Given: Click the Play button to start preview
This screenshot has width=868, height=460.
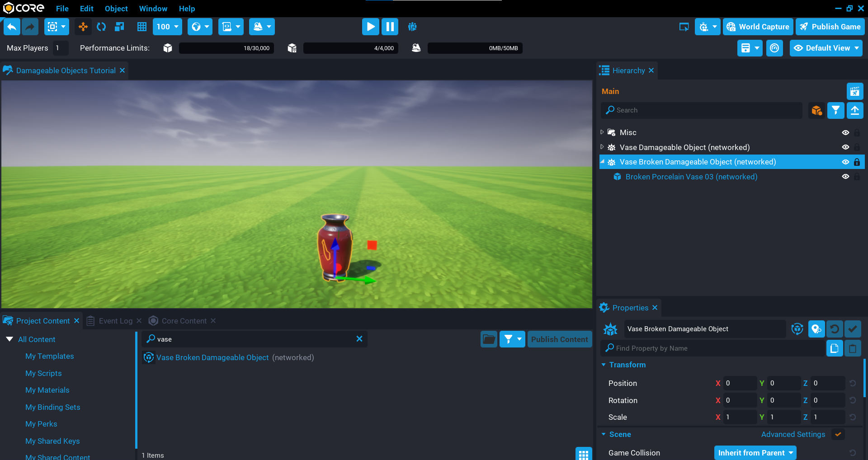Looking at the screenshot, I should coord(370,27).
